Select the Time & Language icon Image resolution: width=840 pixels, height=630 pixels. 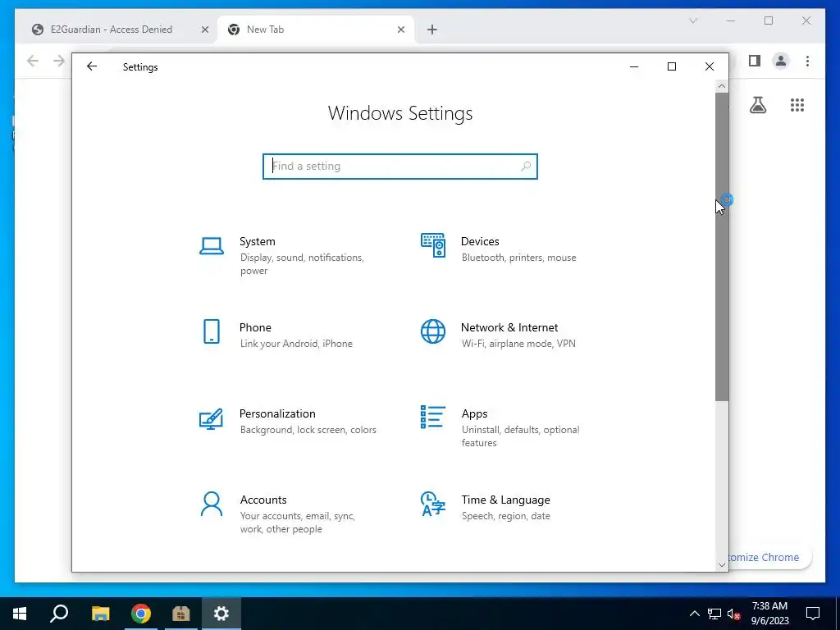click(x=433, y=504)
